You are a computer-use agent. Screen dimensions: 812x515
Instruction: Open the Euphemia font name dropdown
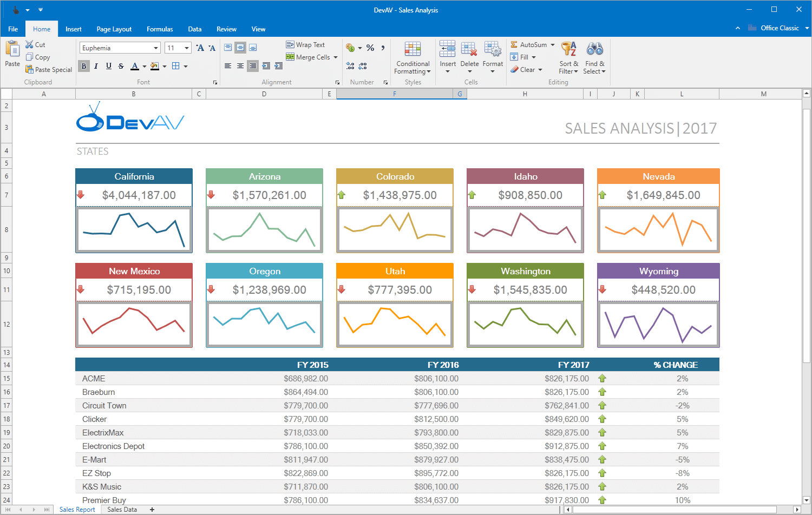156,48
